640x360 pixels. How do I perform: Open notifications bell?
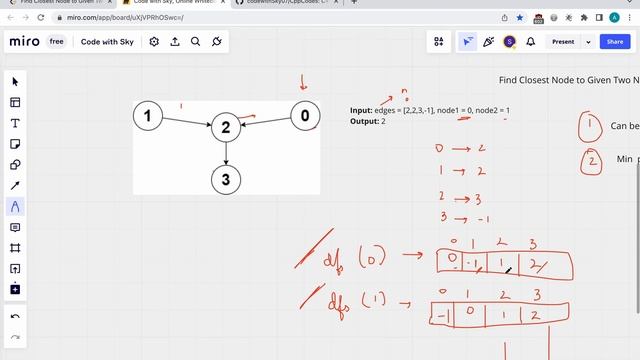coord(531,42)
